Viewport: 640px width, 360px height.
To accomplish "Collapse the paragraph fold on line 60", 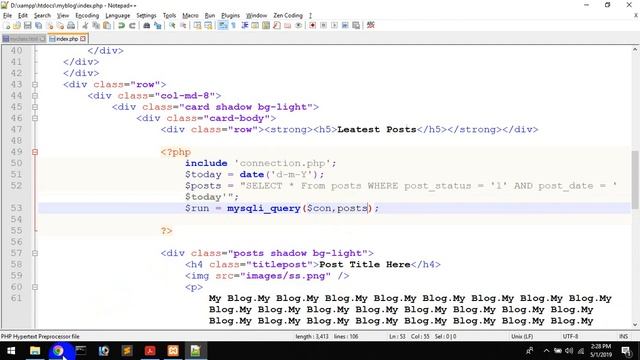I will pyautogui.click(x=35, y=287).
